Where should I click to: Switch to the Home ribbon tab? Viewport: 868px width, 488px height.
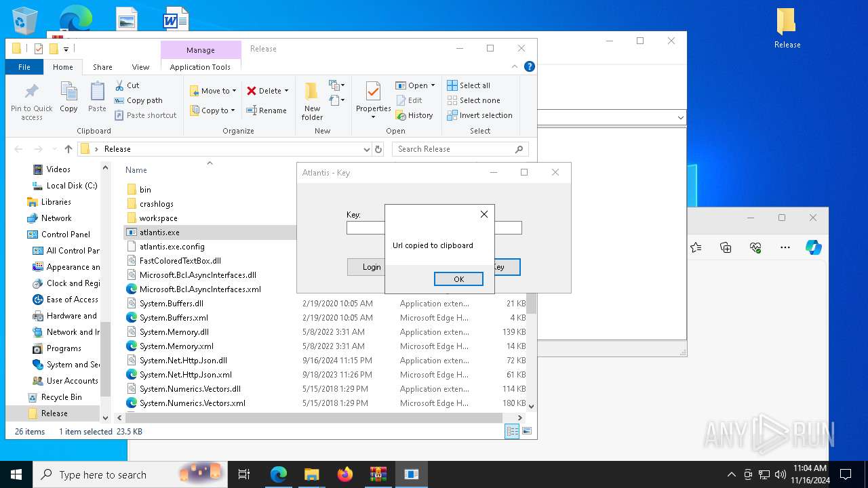coord(63,67)
